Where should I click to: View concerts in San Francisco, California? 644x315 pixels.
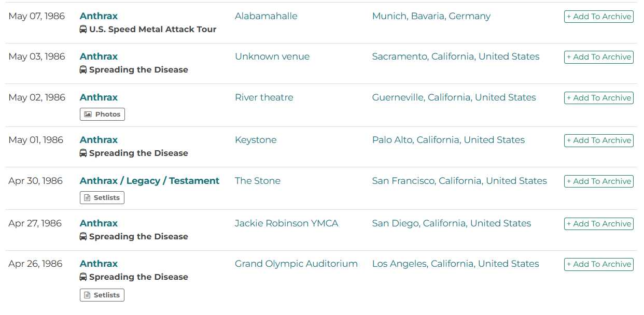[x=459, y=181]
